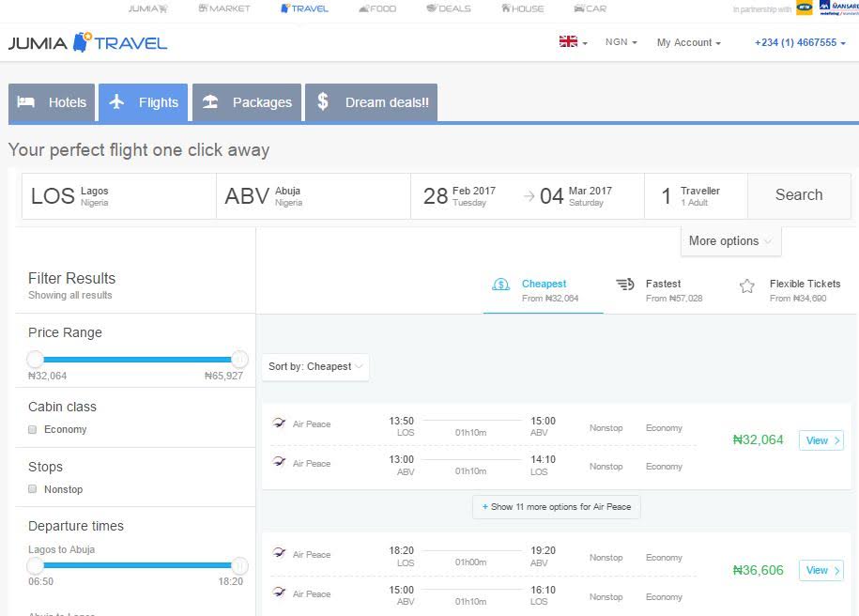Click the Dream deals dollar icon
The image size is (859, 616).
(x=323, y=101)
